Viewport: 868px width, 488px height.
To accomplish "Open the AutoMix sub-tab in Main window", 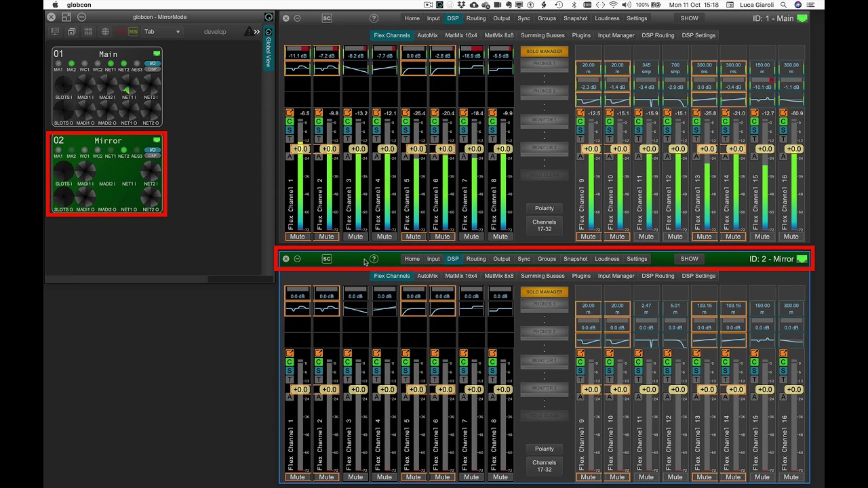I will pyautogui.click(x=427, y=35).
